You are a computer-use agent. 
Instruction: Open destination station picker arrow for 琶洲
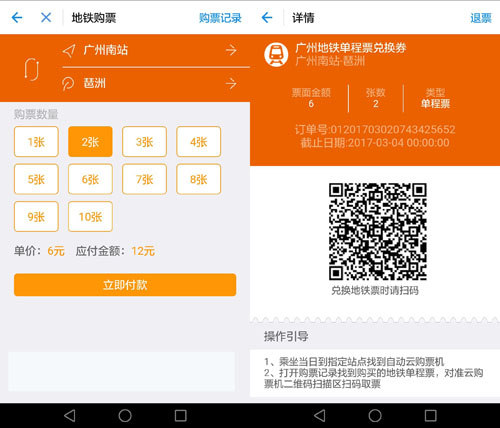tap(231, 83)
